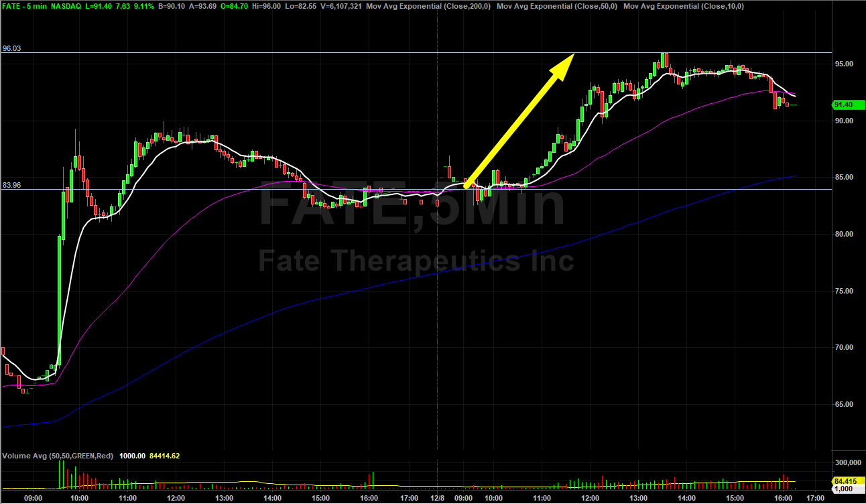Click the 65.00 price axis label
Image resolution: width=866 pixels, height=504 pixels.
point(843,404)
